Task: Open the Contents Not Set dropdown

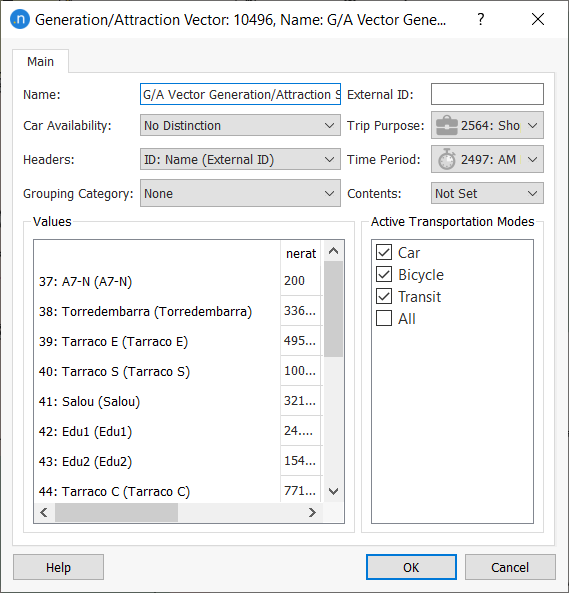Action: [x=487, y=193]
